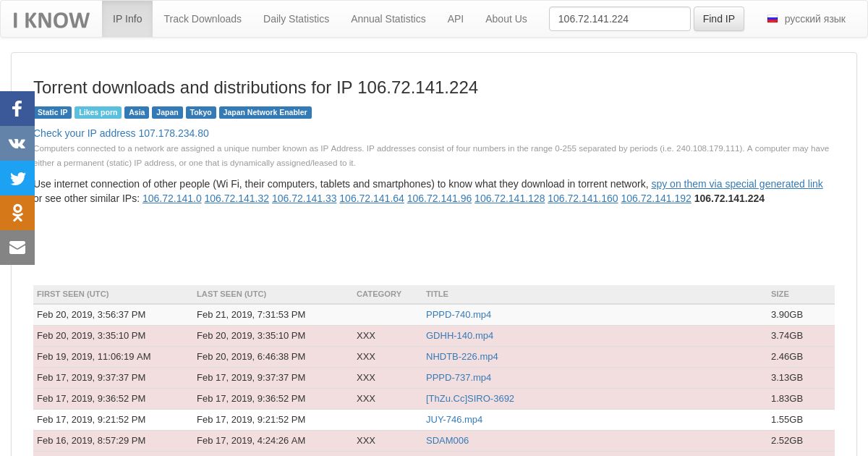The height and width of the screenshot is (456, 868).
Task: Open the PPPD-740.mp4 torrent link
Action: coord(459,315)
